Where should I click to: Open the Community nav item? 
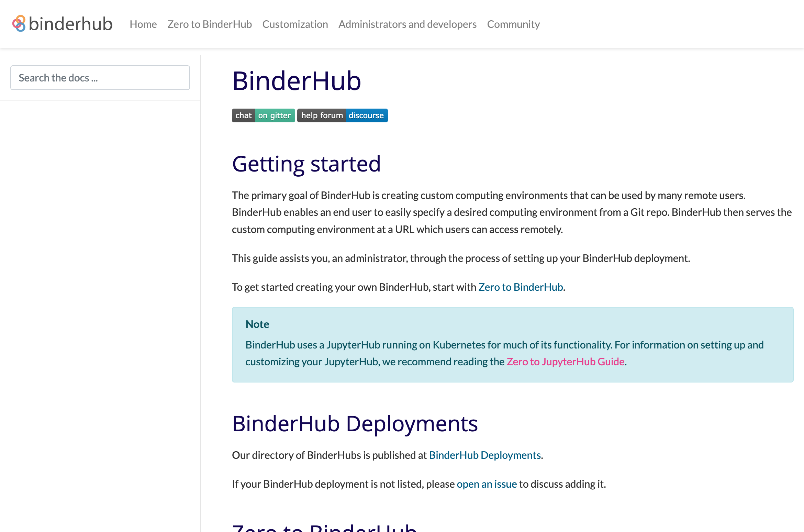[x=513, y=24]
